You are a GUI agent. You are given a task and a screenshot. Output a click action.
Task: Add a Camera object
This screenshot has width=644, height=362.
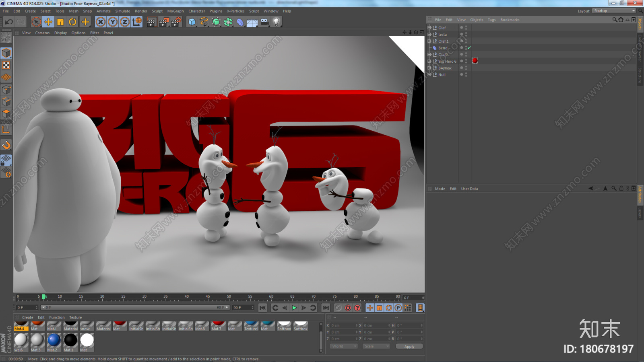click(264, 22)
